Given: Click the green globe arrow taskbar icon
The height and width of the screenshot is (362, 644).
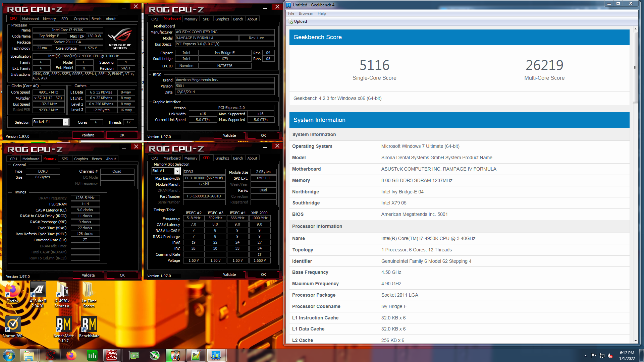Looking at the screenshot, I should click(155, 355).
